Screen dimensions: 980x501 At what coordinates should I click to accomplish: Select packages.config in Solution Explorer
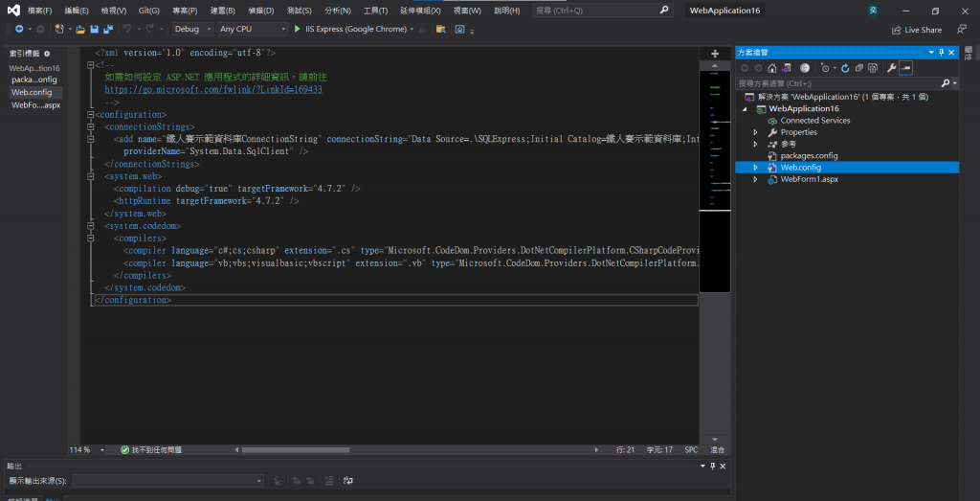coord(809,156)
